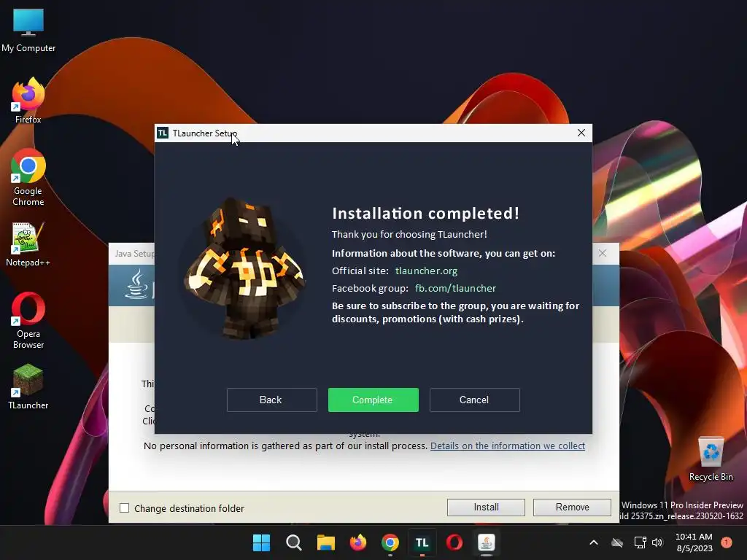Open Recycle Bin on desktop
747x560 pixels.
(x=711, y=459)
